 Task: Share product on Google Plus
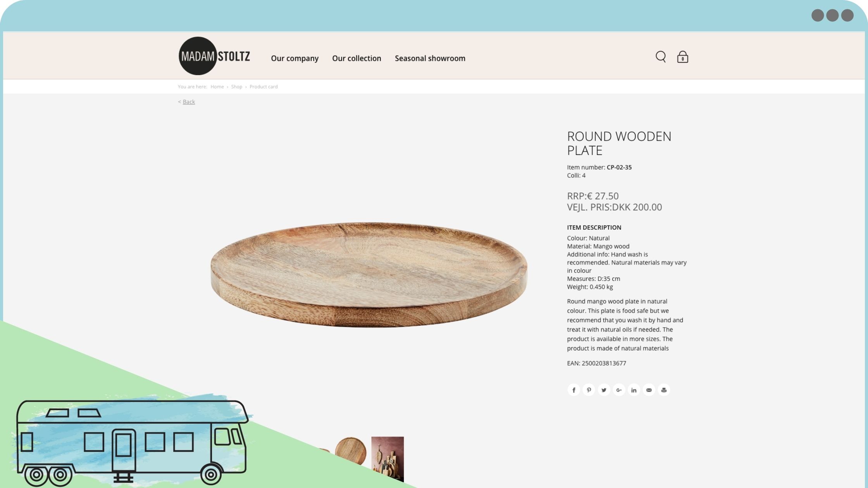pyautogui.click(x=619, y=390)
